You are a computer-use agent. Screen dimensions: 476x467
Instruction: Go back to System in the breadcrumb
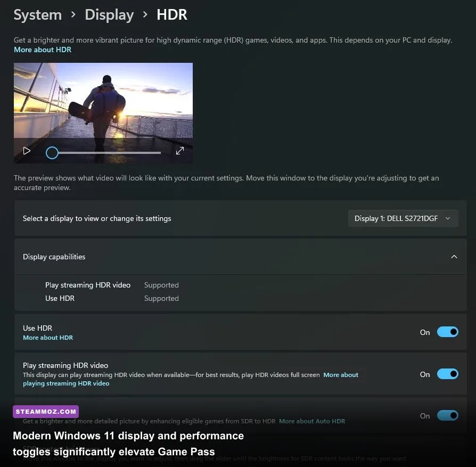[38, 15]
